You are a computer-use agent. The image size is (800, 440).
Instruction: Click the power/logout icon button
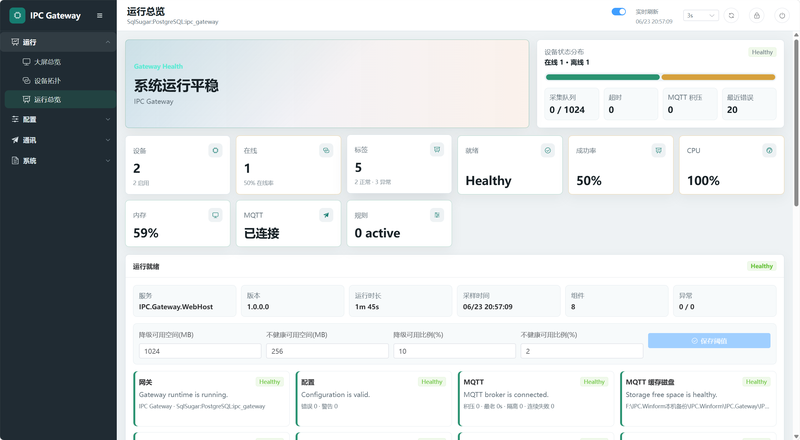tap(782, 15)
